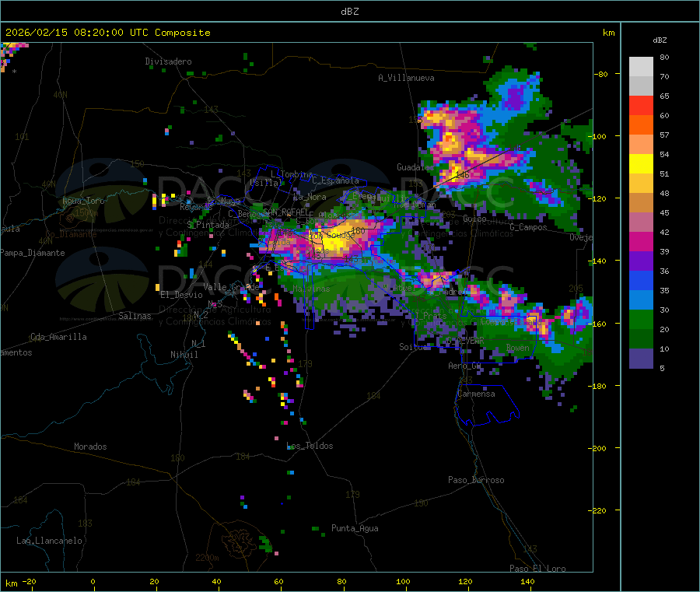The image size is (700, 592).
Task: Click the red 60-65 dBZ legend swatch
Action: tap(641, 105)
